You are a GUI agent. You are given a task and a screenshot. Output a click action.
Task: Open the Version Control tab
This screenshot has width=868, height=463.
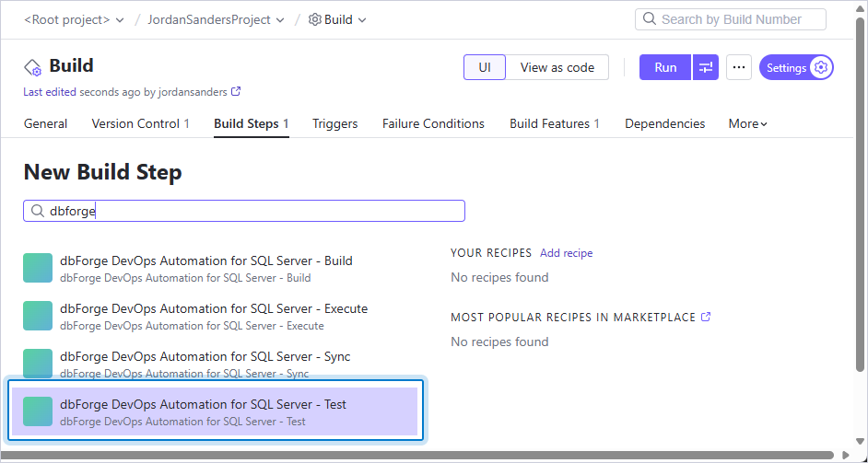click(x=141, y=124)
